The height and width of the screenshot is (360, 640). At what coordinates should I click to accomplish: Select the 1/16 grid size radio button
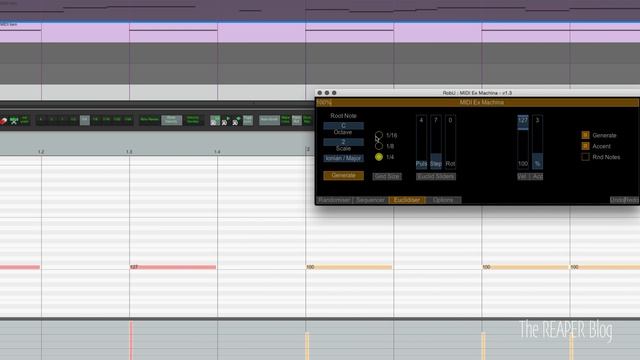379,135
